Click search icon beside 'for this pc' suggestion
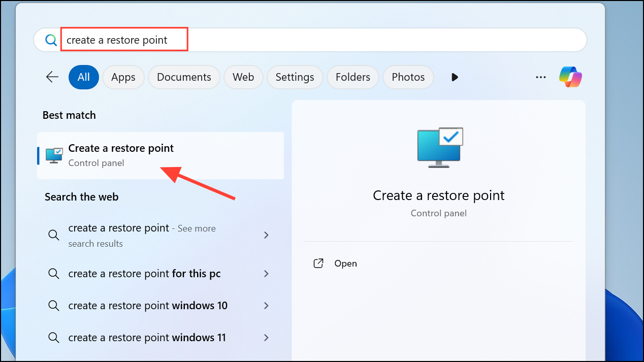 (x=53, y=274)
